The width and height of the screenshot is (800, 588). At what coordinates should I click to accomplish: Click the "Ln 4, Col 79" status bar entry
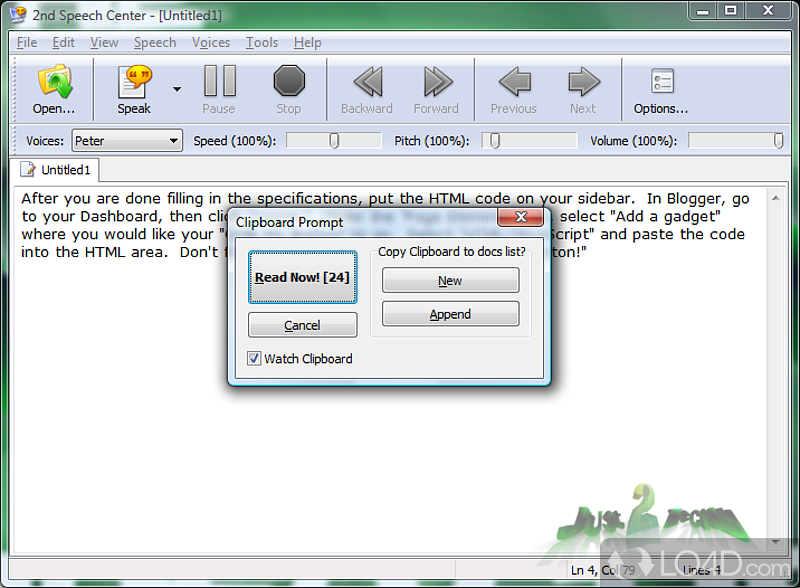(x=603, y=570)
